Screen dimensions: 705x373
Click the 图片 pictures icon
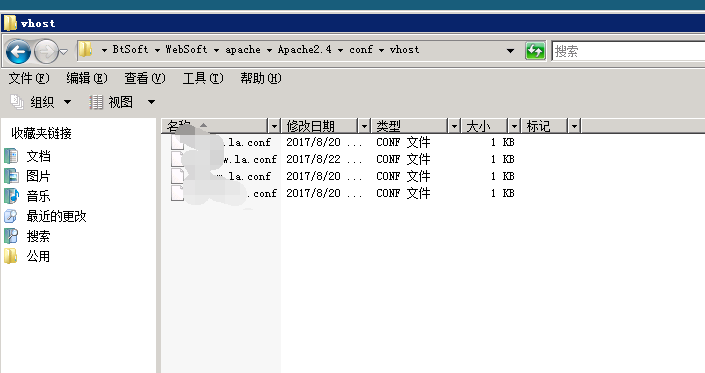[11, 176]
